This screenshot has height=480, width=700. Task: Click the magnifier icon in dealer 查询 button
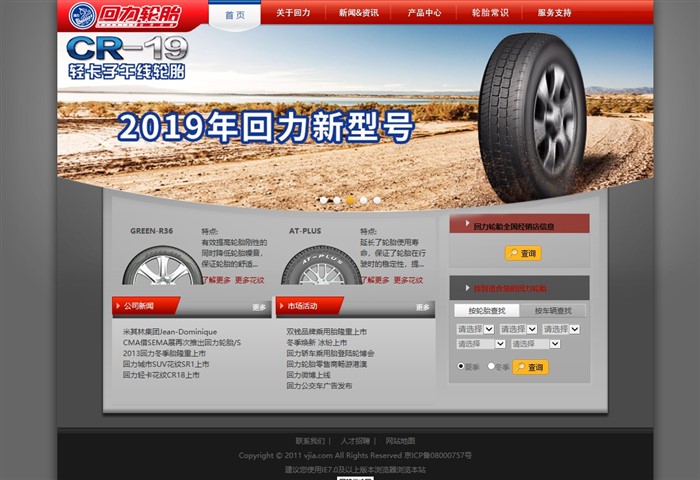513,253
